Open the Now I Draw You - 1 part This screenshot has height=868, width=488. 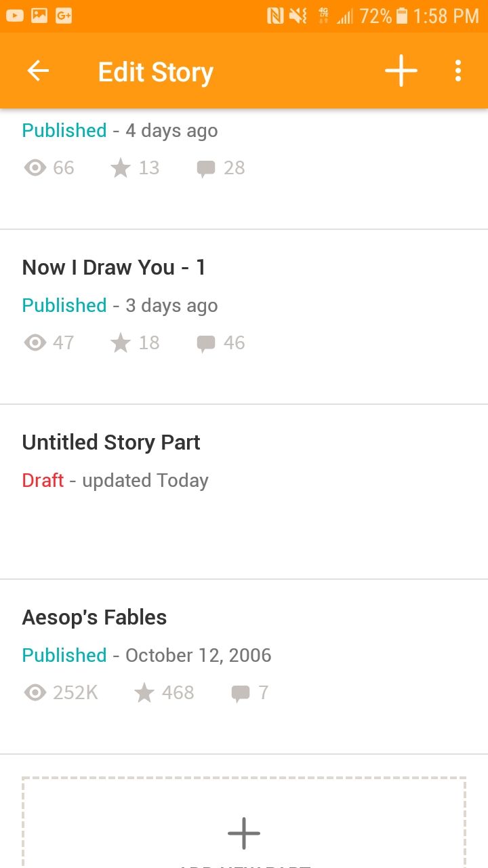point(244,317)
